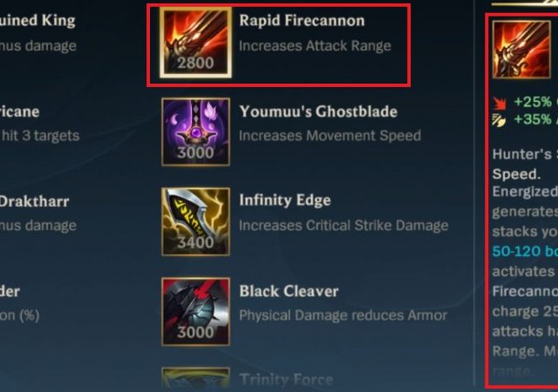Viewport: 558px width, 392px height.
Task: Select the Draktharr item in left column
Action: (35, 201)
